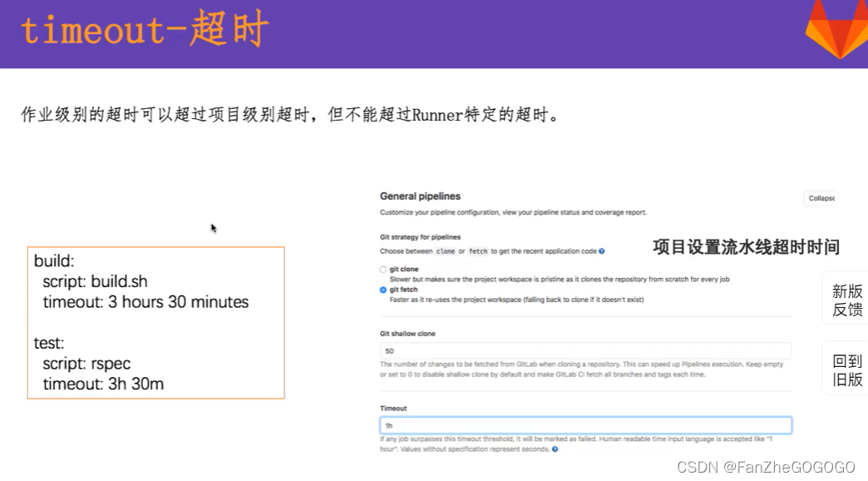Viewport: 868px width, 481px height.
Task: Click the text 项目设置流水线超时时间
Action: [x=746, y=247]
